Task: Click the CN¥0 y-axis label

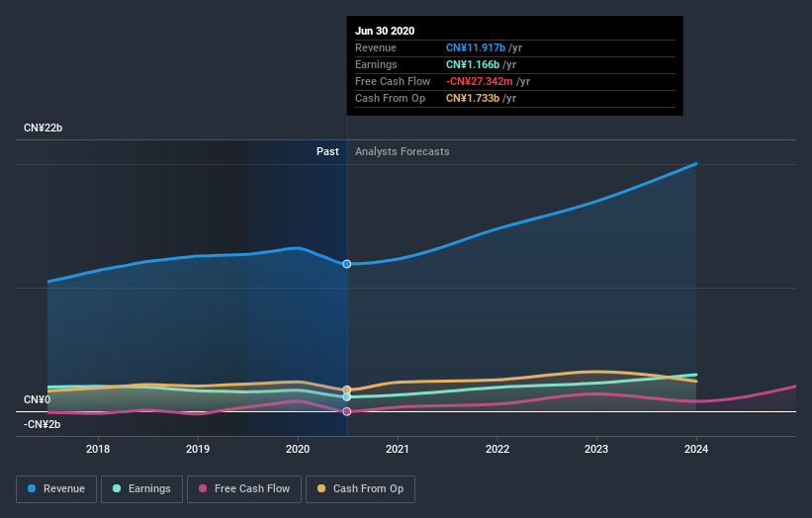Action: coord(37,400)
